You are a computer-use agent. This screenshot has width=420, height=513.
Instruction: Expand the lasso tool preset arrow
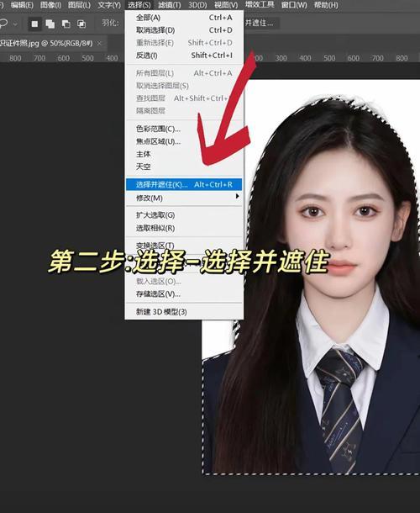tap(15, 24)
